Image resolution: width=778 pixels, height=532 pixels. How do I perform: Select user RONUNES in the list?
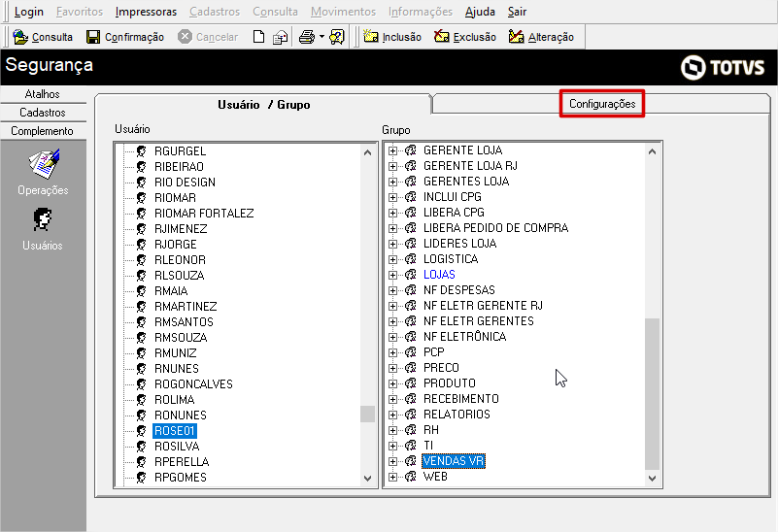click(x=180, y=416)
